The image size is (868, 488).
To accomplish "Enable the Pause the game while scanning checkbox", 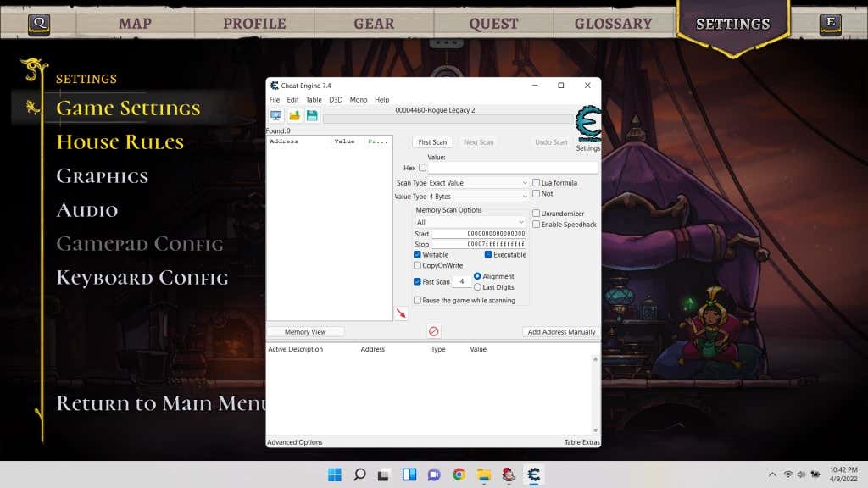I will pos(417,300).
